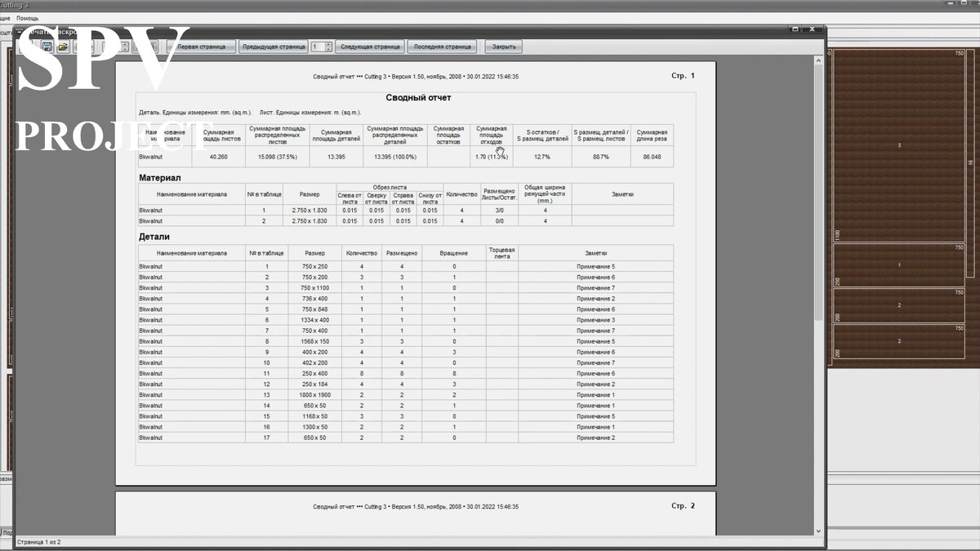Click the 1568 x 150 size cell
The width and height of the screenshot is (980, 551).
[314, 341]
